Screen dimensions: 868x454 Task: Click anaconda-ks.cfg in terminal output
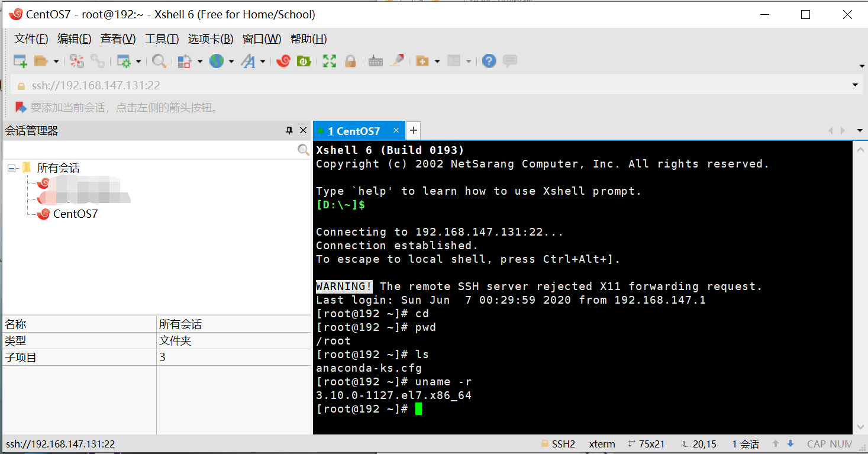(x=369, y=368)
